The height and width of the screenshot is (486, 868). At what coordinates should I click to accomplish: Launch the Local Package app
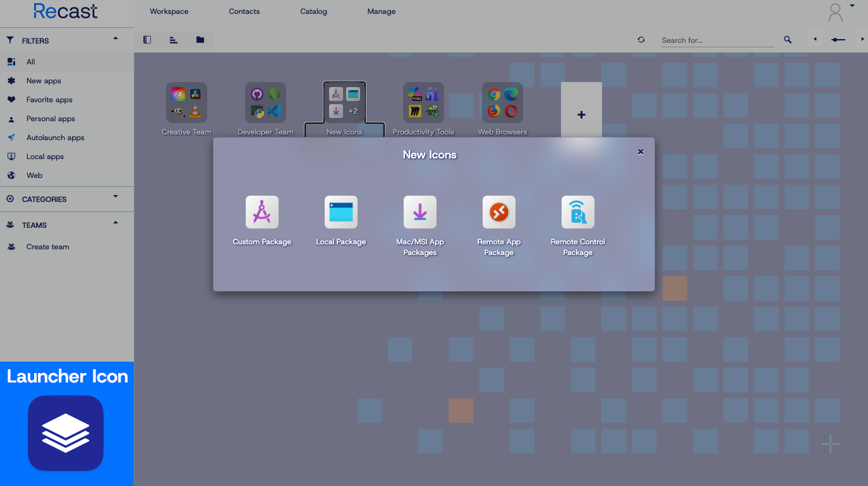coord(341,212)
